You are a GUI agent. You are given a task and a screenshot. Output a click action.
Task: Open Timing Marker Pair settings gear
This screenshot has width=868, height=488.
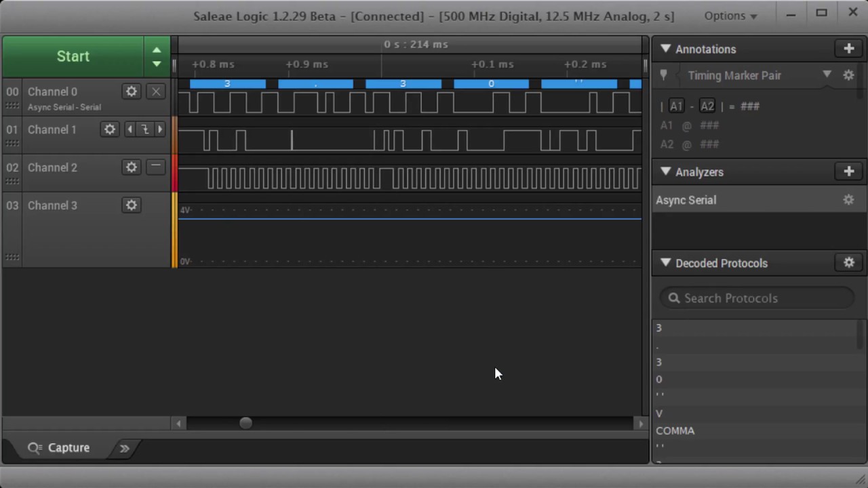click(x=848, y=75)
